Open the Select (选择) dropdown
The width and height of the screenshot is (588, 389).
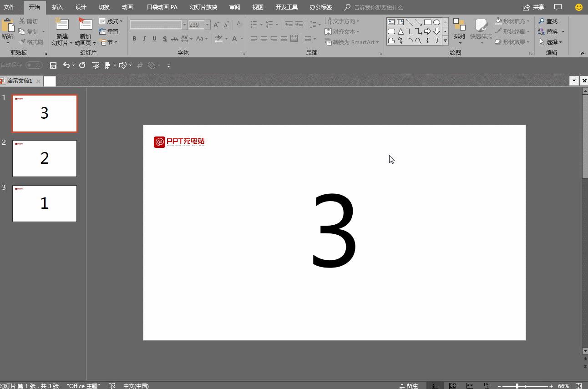click(550, 42)
